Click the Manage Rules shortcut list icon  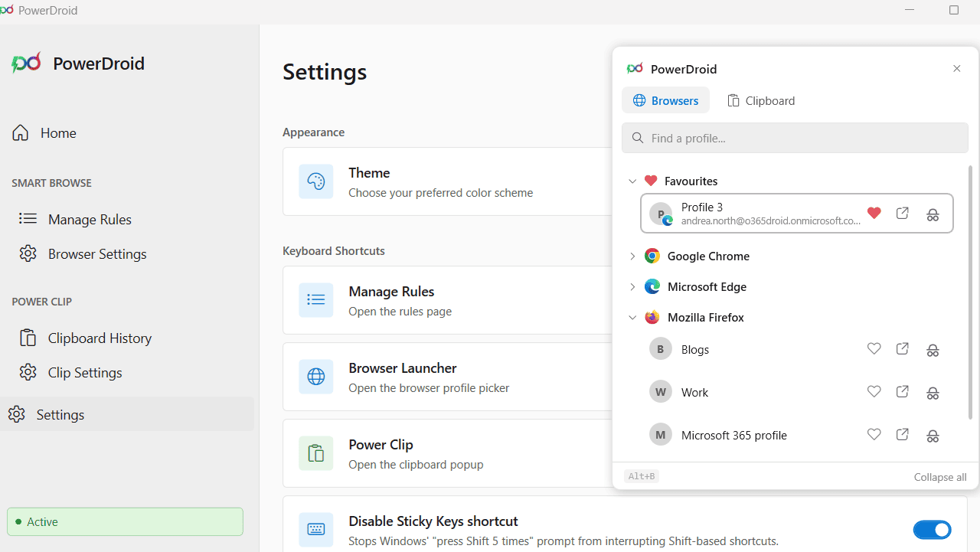pos(316,300)
